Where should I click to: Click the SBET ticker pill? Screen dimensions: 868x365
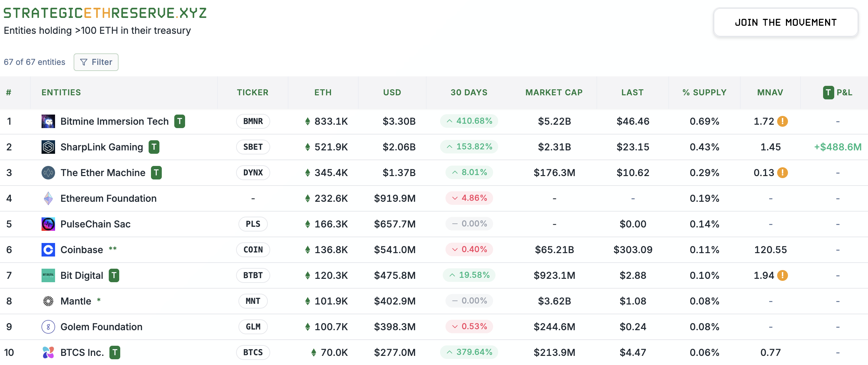[x=253, y=147]
